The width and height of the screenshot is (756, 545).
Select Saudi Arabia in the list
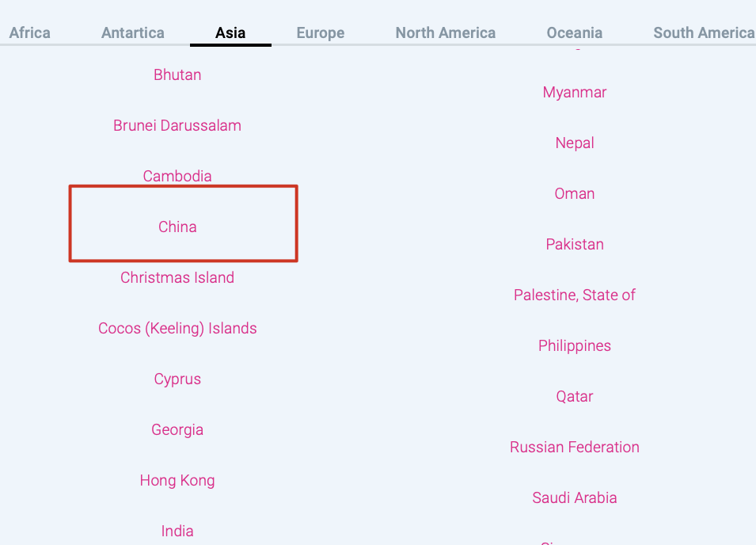pyautogui.click(x=575, y=497)
